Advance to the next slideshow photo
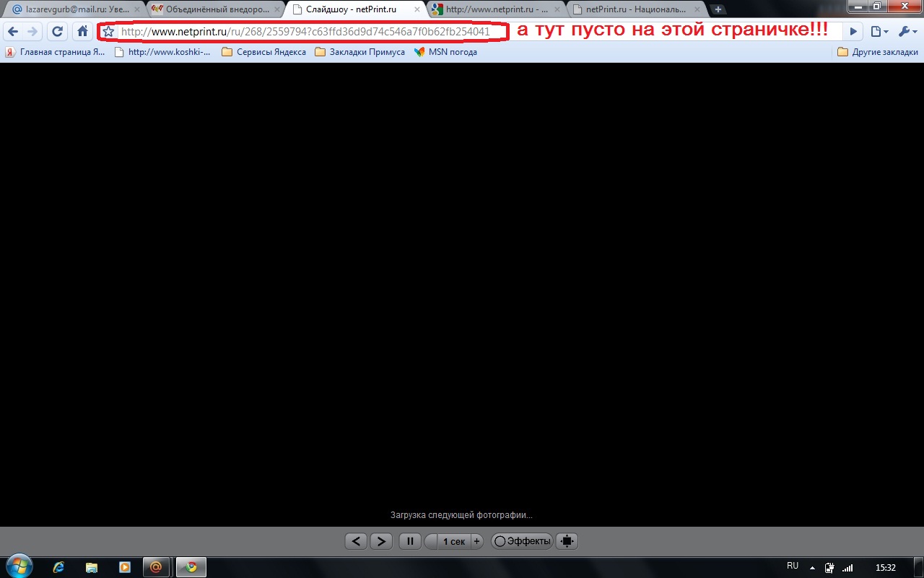This screenshot has width=924, height=578. click(381, 541)
